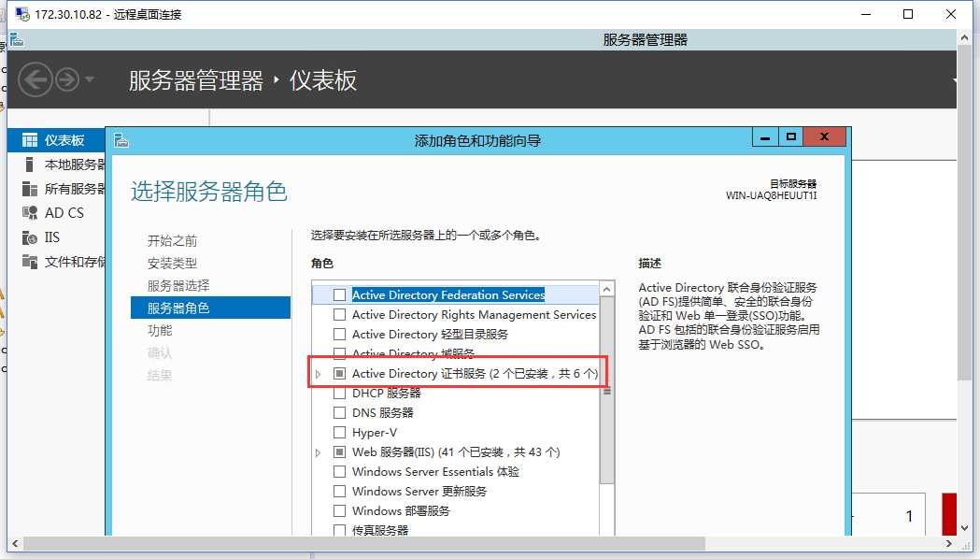This screenshot has height=559, width=980.
Task: Check Active Directory Federation Services
Action: 339,295
